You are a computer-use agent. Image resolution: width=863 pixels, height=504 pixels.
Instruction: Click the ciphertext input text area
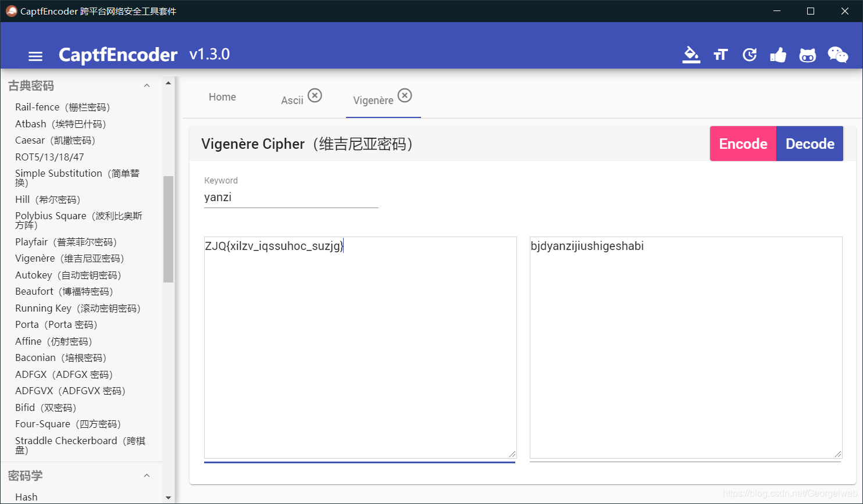pyautogui.click(x=360, y=347)
